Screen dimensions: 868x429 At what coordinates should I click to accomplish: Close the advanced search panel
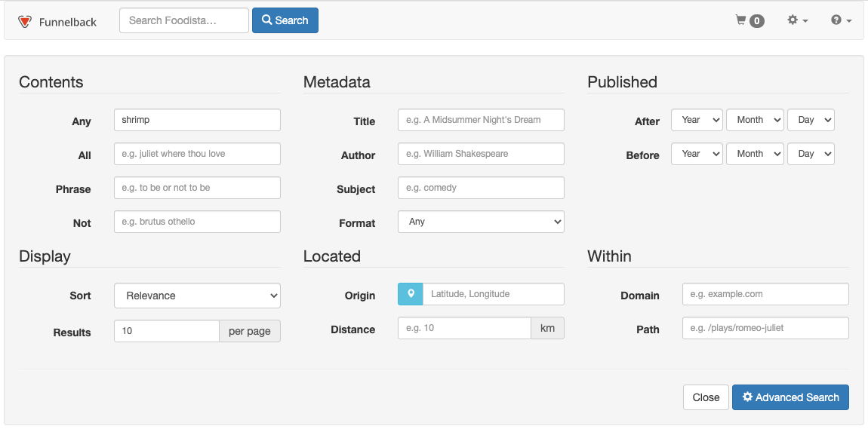tap(706, 397)
